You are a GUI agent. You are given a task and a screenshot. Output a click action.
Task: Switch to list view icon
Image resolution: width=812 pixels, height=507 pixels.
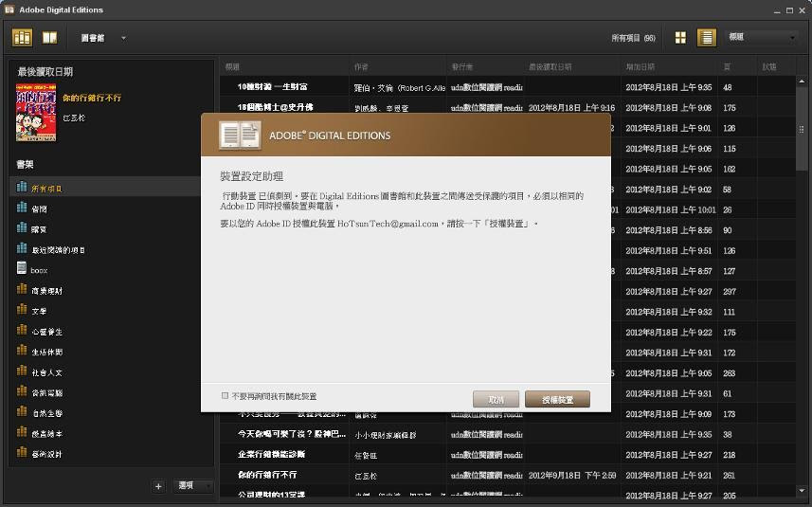click(707, 38)
